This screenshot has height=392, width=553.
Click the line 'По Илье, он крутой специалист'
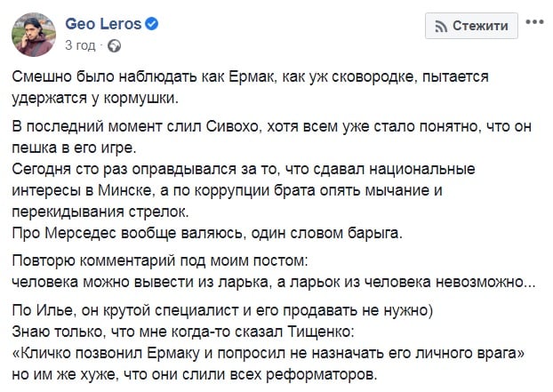222,310
